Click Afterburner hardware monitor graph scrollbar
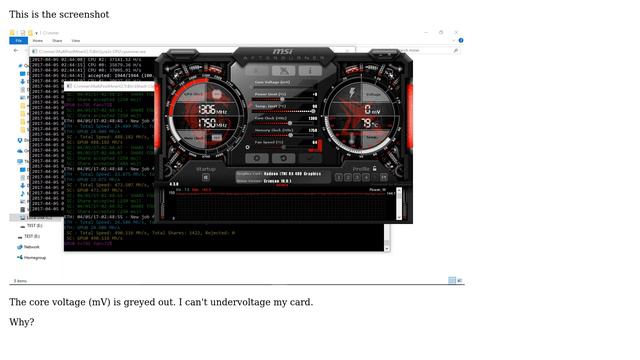The image size is (640, 360). point(399,204)
